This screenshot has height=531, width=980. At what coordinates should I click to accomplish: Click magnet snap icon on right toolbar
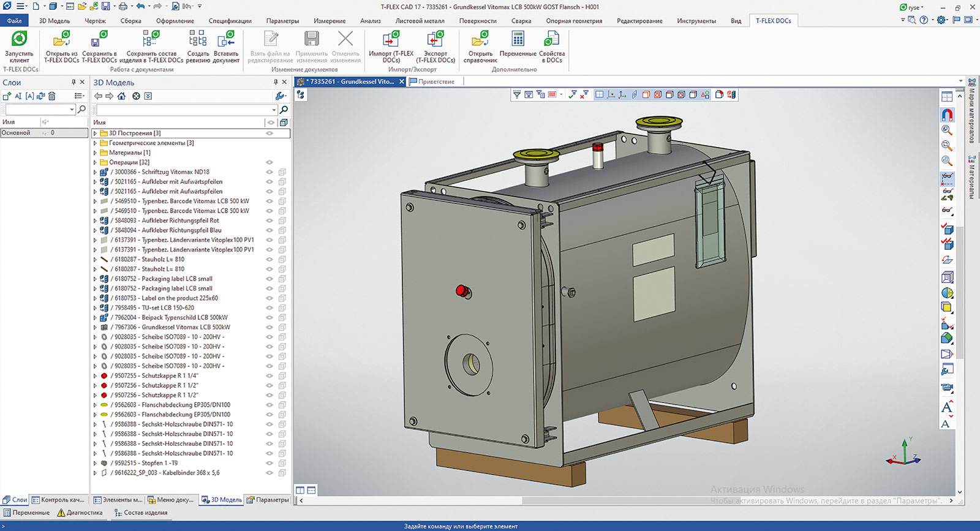click(947, 115)
